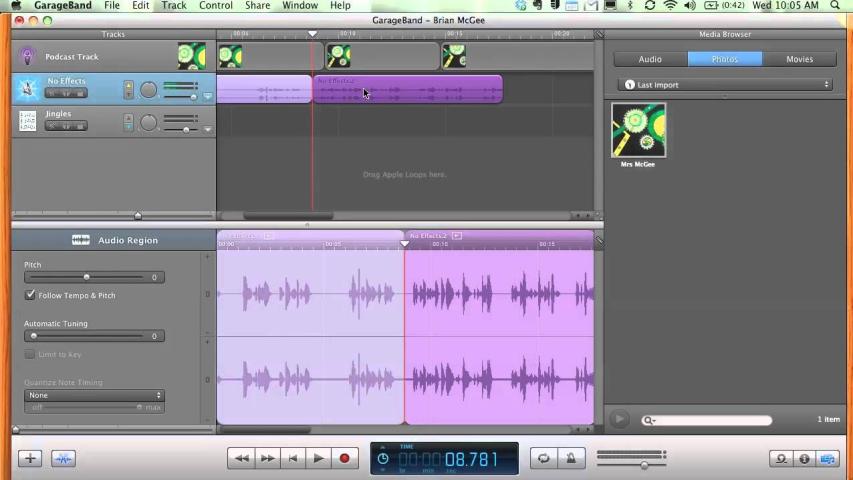Viewport: 853px width, 480px height.
Task: Open the Track Info pane button
Action: 804,458
